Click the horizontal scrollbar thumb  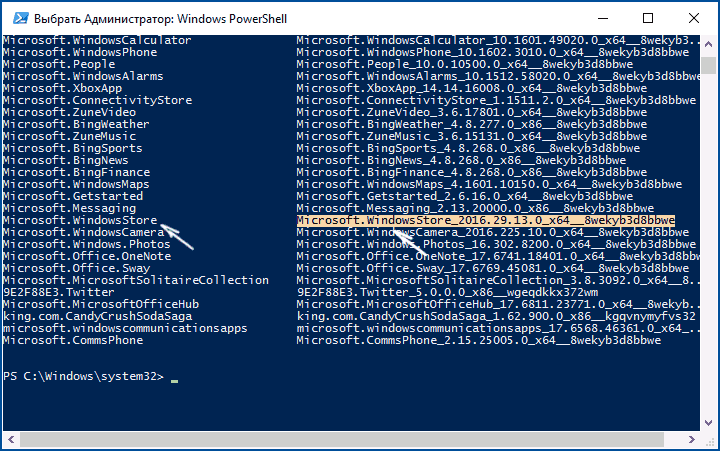(342, 440)
